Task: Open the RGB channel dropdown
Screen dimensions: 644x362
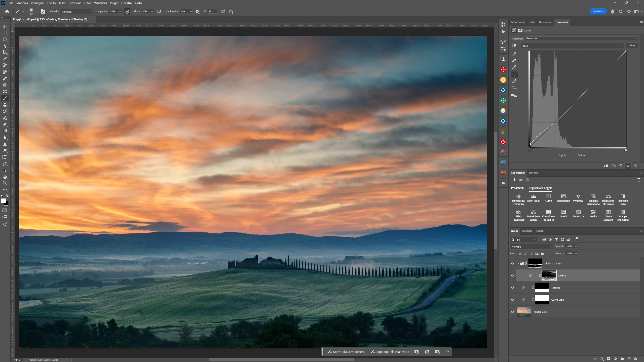Action: coord(572,46)
